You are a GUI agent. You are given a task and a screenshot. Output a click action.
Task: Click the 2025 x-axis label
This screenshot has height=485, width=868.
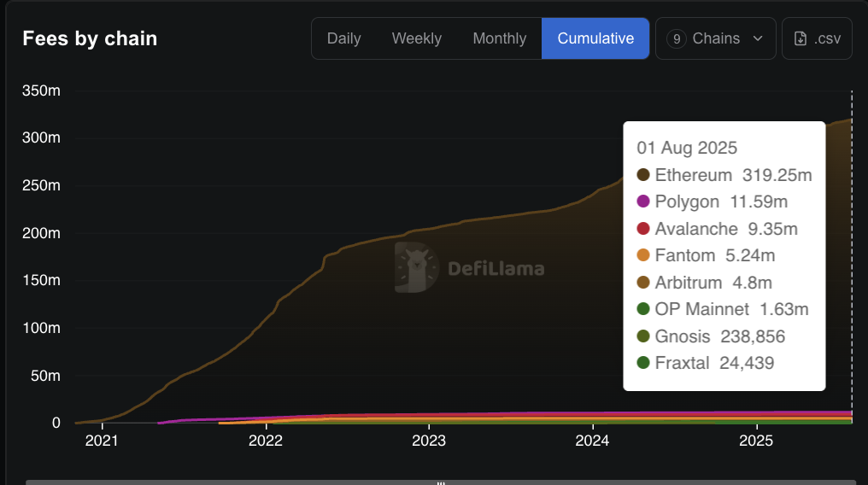point(756,441)
